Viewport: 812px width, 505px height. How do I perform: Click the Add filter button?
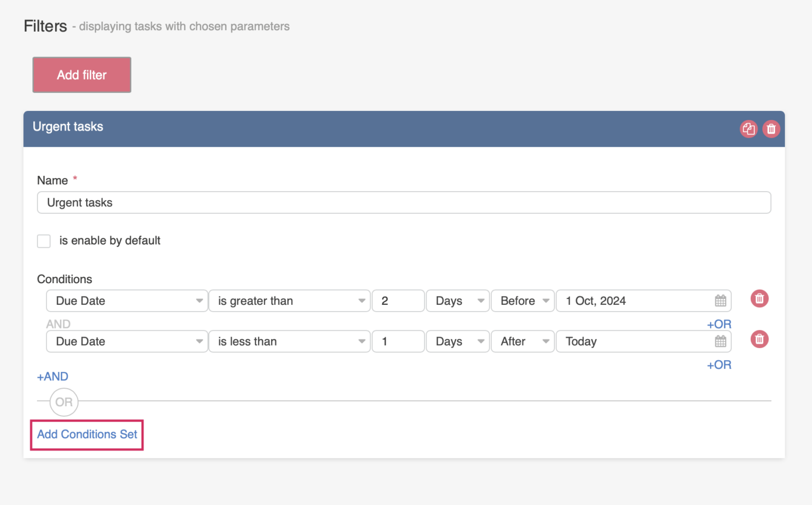pos(81,74)
